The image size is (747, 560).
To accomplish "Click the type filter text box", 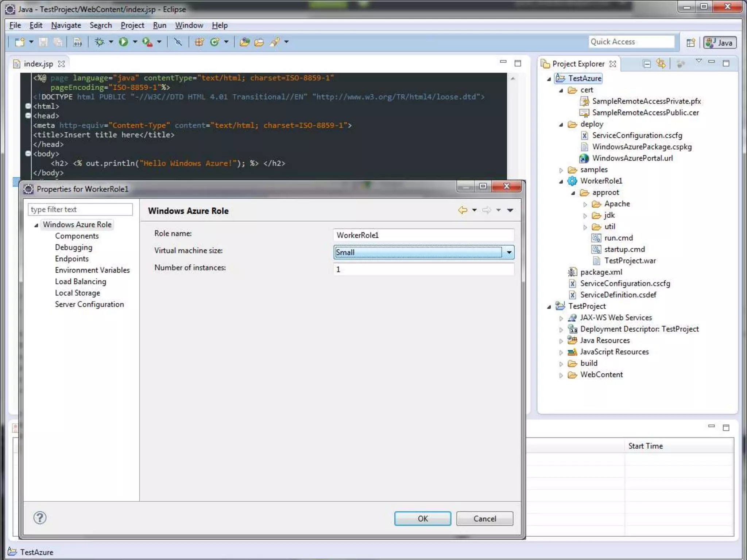I will point(80,209).
